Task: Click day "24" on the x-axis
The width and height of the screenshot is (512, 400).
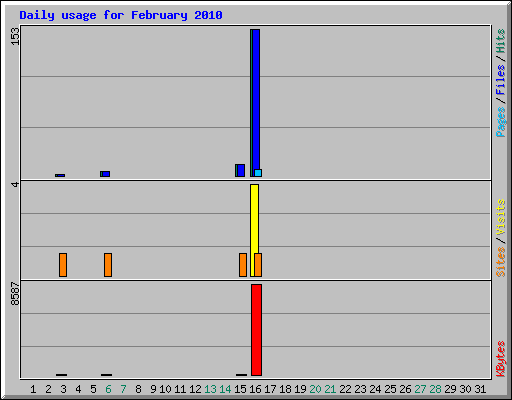Action: point(375,389)
